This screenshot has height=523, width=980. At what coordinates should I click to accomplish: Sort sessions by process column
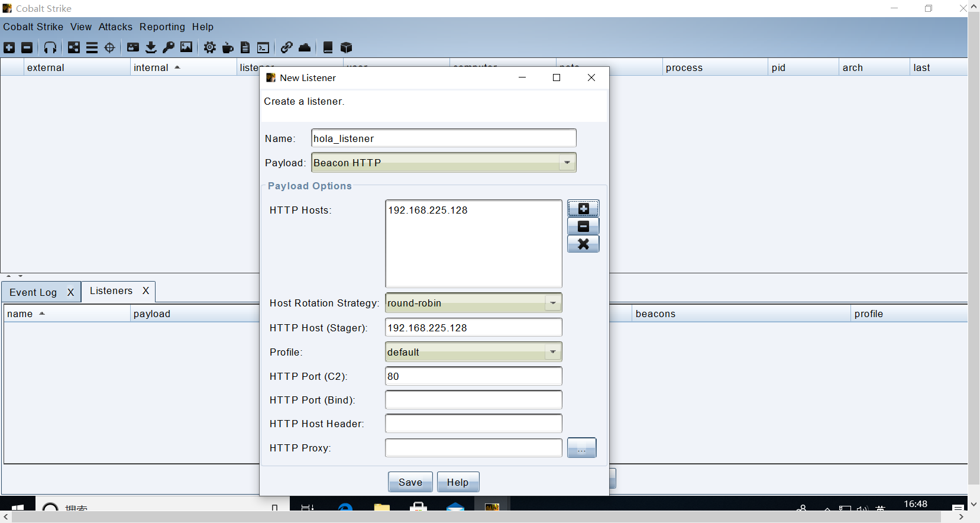click(715, 67)
